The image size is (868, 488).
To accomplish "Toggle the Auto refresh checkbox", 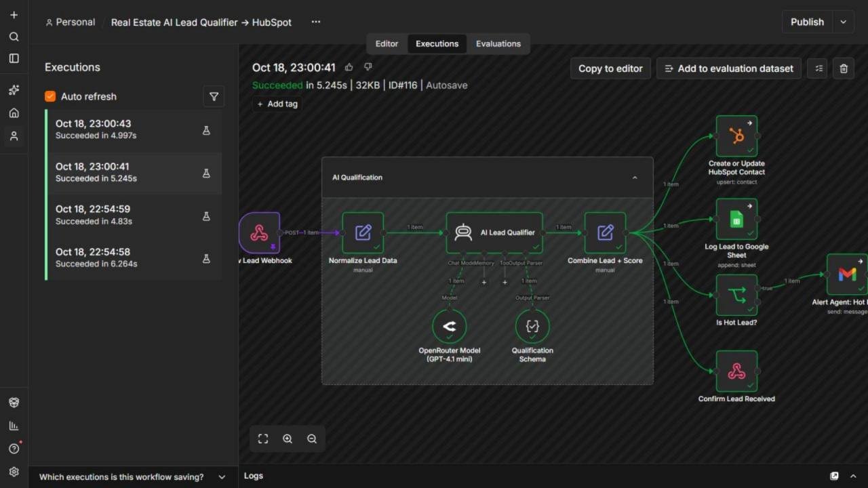I will click(x=50, y=96).
